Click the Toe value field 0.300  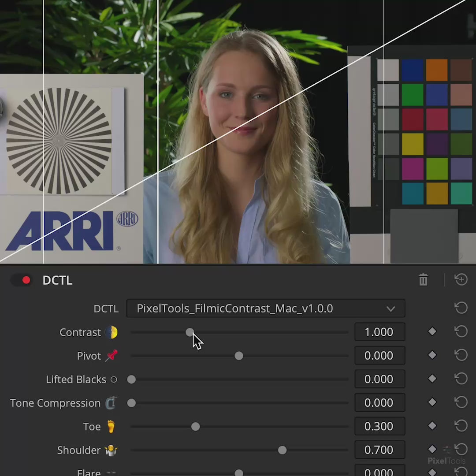click(x=379, y=426)
